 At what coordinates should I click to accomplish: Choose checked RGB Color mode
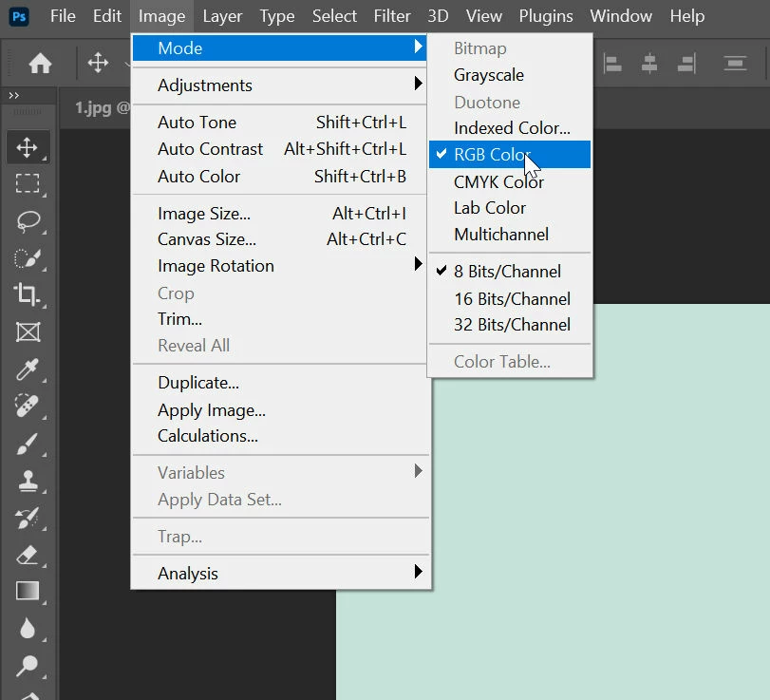pyautogui.click(x=510, y=154)
